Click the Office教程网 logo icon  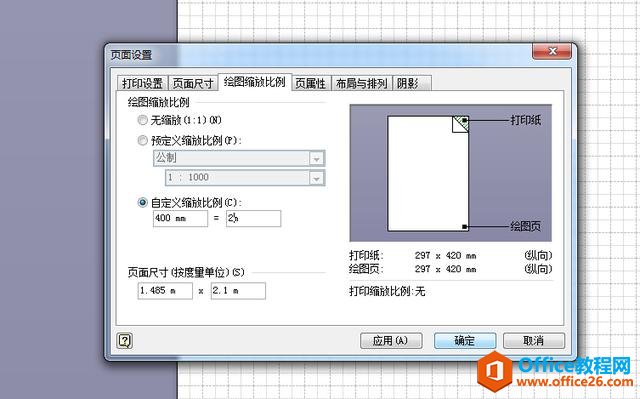coord(495,372)
